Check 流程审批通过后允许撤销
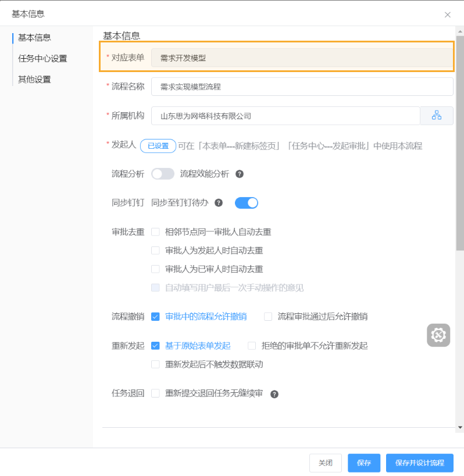Image resolution: width=464 pixels, height=476 pixels. point(268,317)
